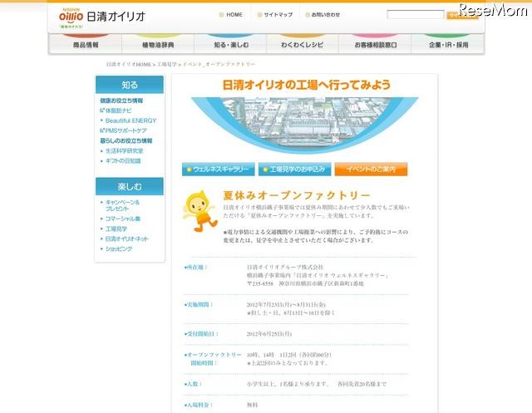Click the factory aerial photo banner
The height and width of the screenshot is (413, 532).
(305, 125)
